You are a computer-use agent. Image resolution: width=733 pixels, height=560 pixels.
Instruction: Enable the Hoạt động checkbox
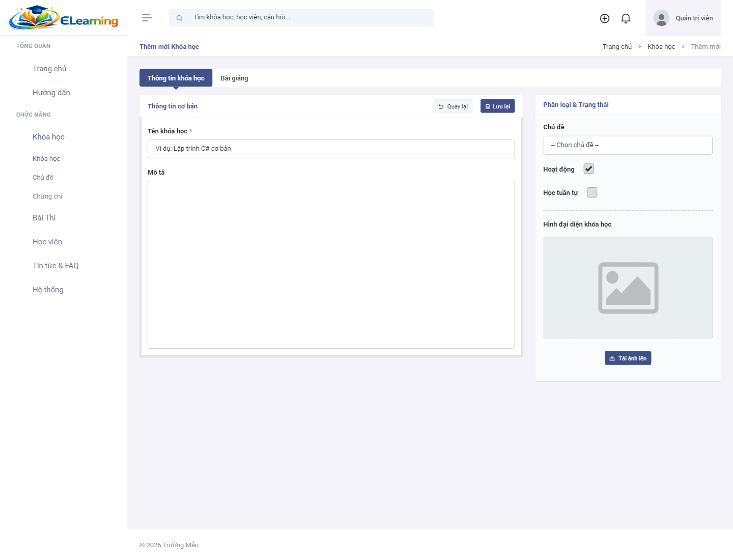[589, 169]
